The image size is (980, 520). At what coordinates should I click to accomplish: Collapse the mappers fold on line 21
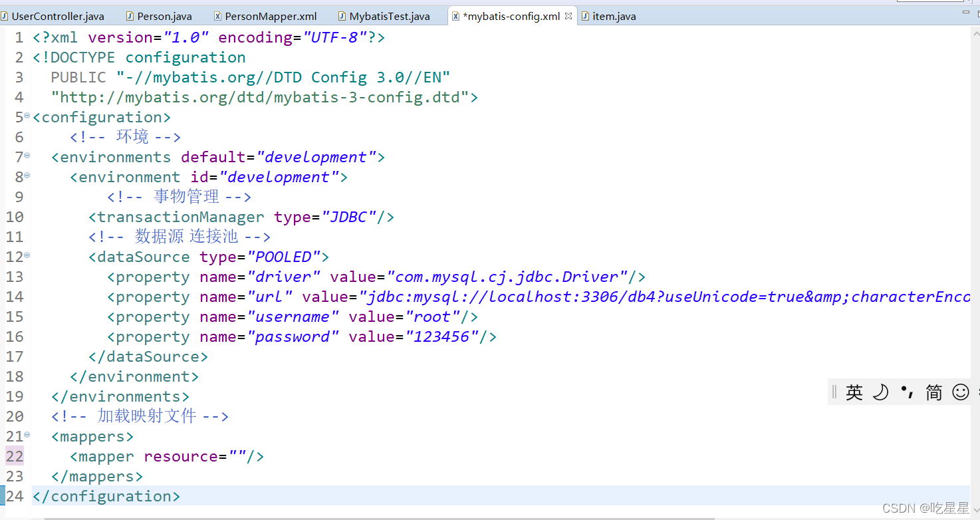pyautogui.click(x=27, y=435)
